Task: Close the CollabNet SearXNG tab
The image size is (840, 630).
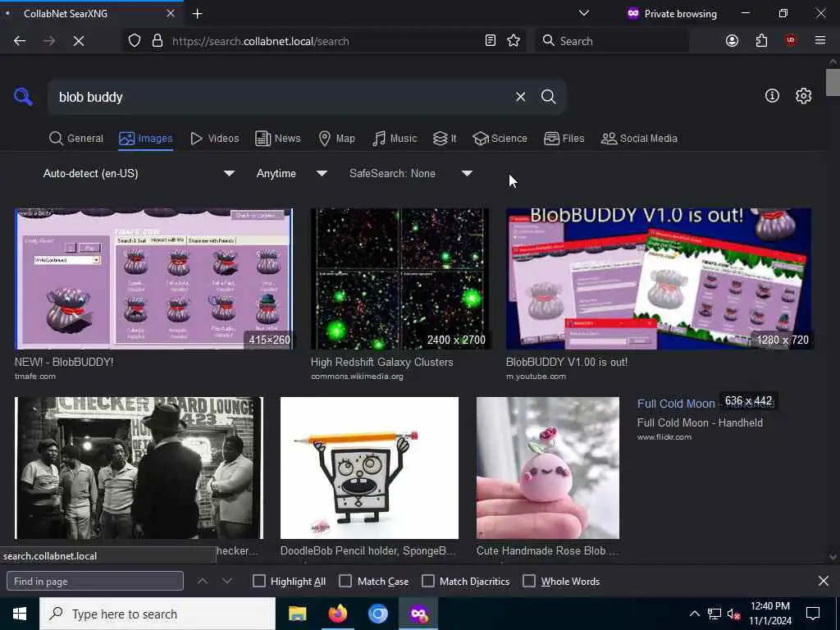Action: tap(171, 13)
